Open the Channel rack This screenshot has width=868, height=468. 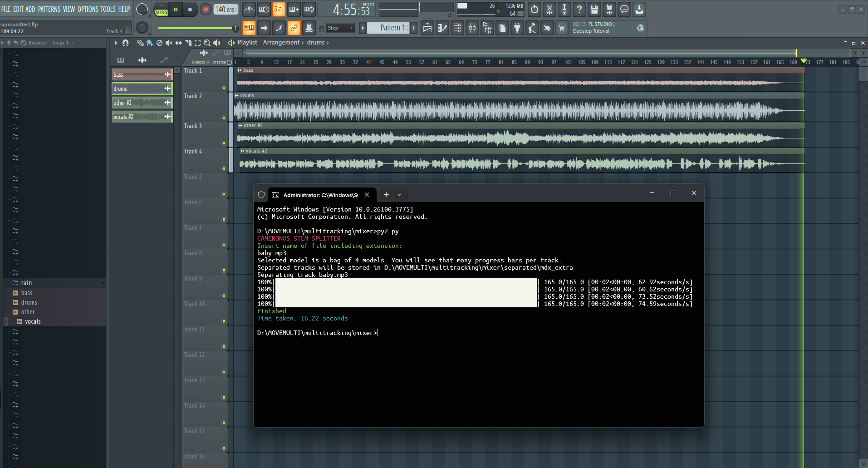[457, 28]
